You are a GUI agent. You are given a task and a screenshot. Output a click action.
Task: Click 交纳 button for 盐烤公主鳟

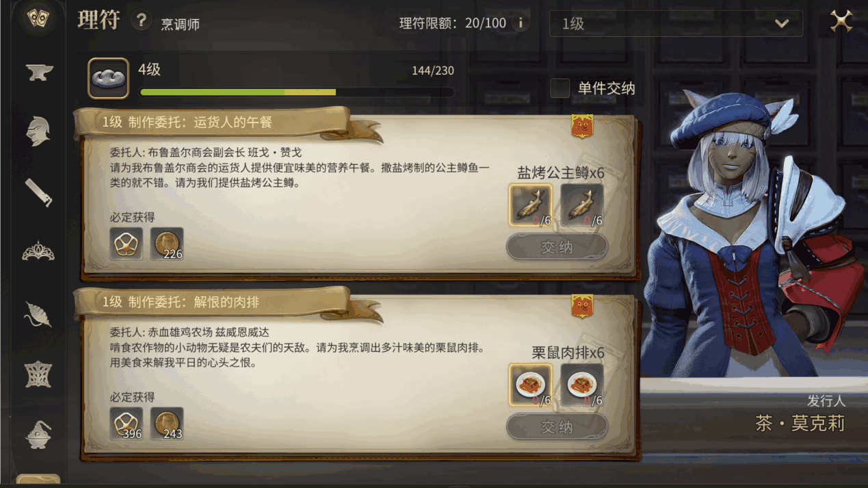(557, 247)
